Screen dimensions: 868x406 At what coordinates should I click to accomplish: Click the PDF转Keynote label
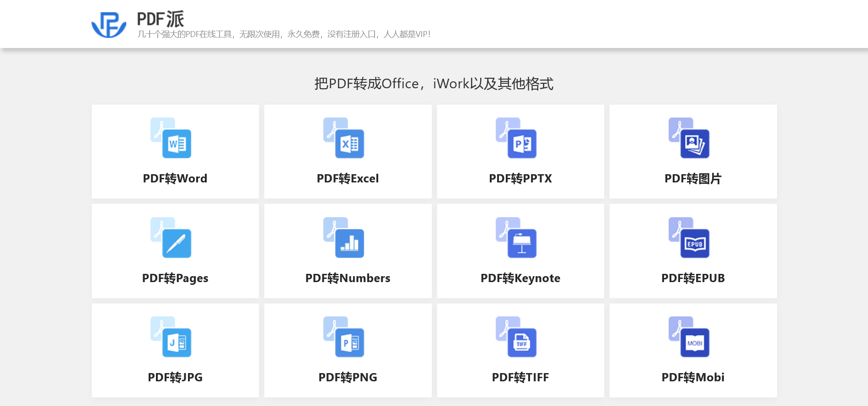point(520,278)
